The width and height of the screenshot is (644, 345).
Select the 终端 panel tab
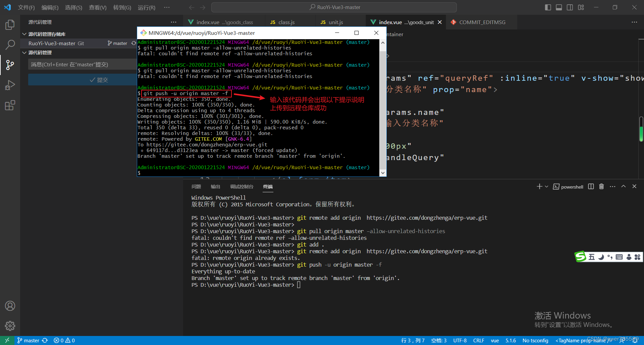(x=268, y=187)
